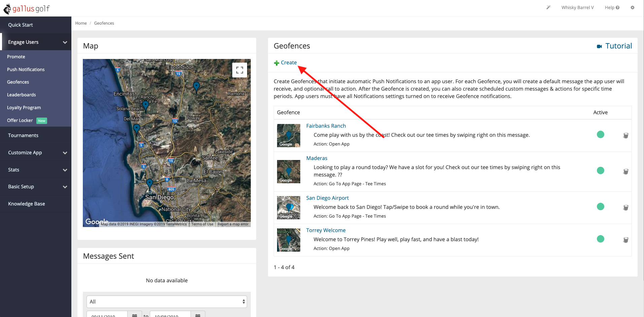Open Torrey Welcome geofence
This screenshot has height=317, width=644.
[326, 230]
